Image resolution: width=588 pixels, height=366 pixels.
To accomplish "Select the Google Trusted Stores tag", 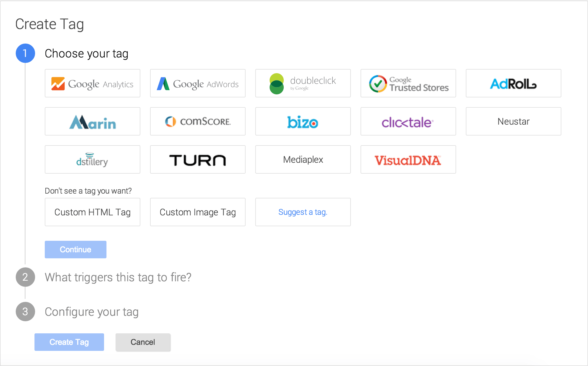I will coord(408,83).
